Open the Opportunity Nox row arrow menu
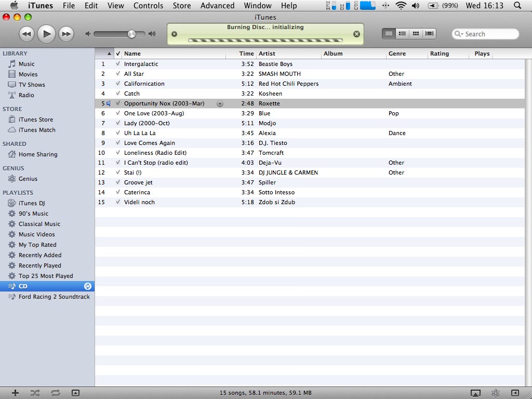This screenshot has width=532, height=399. (220, 103)
